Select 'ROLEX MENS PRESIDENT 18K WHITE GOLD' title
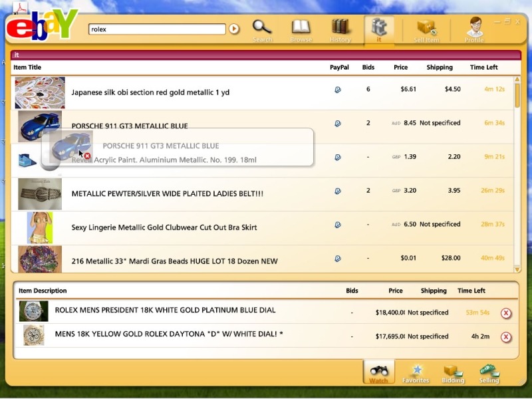Screen dimensions: 532x399 coord(165,310)
